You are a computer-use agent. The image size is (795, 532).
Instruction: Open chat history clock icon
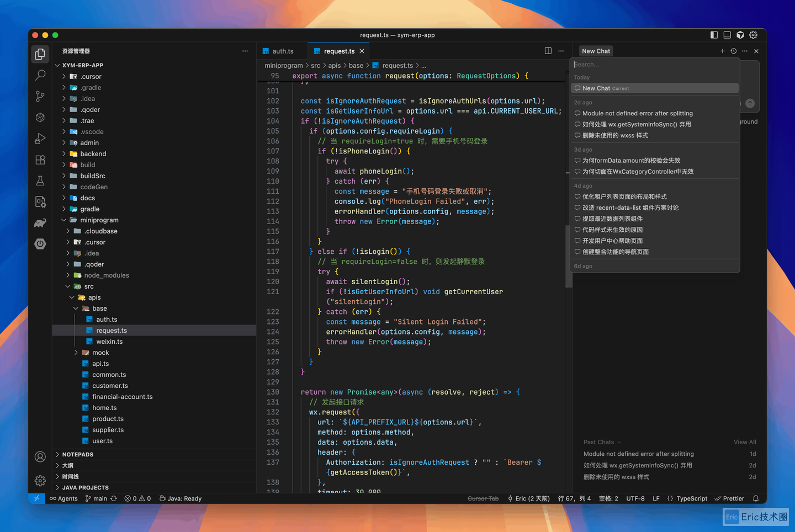click(734, 51)
